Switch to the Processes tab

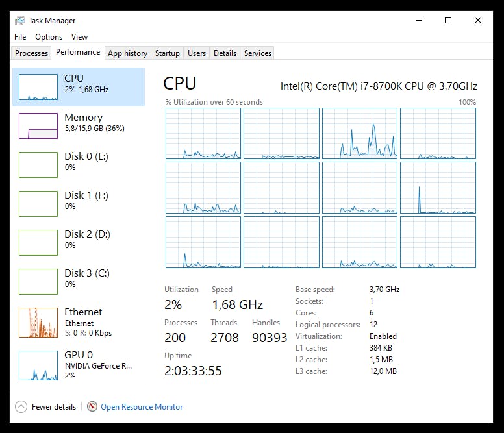tap(32, 53)
